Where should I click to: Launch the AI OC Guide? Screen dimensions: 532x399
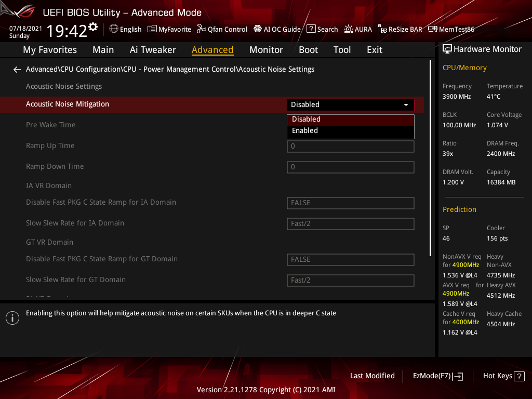(x=277, y=29)
